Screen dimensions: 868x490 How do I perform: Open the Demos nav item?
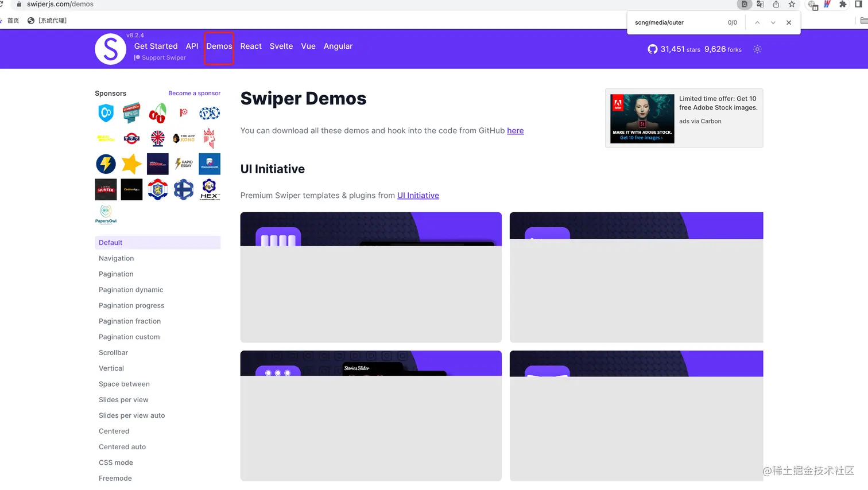pyautogui.click(x=219, y=46)
